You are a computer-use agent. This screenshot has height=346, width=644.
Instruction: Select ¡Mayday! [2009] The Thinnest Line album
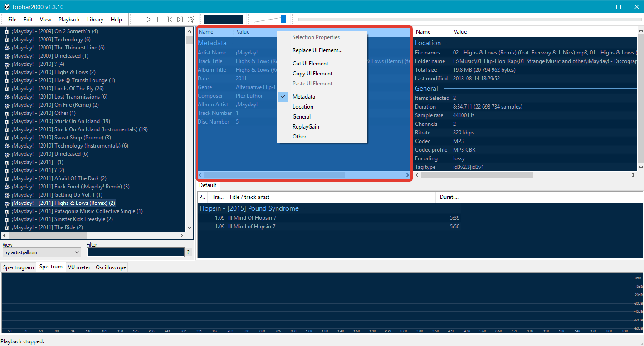click(58, 48)
